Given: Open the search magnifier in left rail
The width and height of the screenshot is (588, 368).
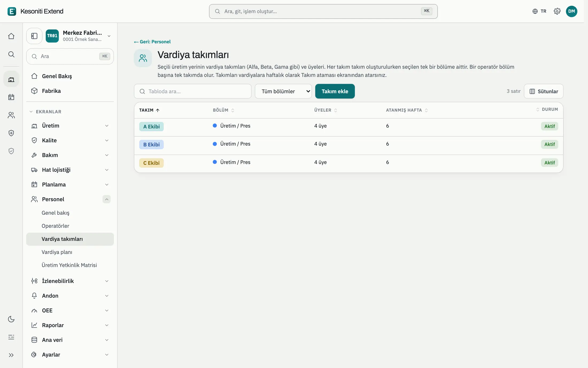Looking at the screenshot, I should click(x=11, y=54).
